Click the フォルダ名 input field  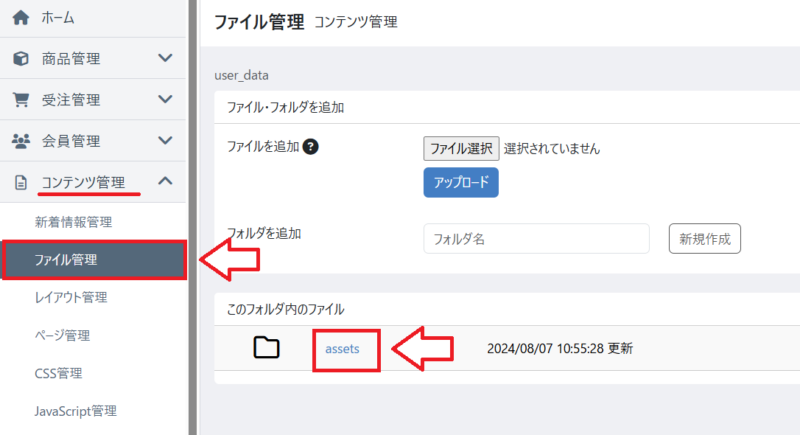coord(536,239)
